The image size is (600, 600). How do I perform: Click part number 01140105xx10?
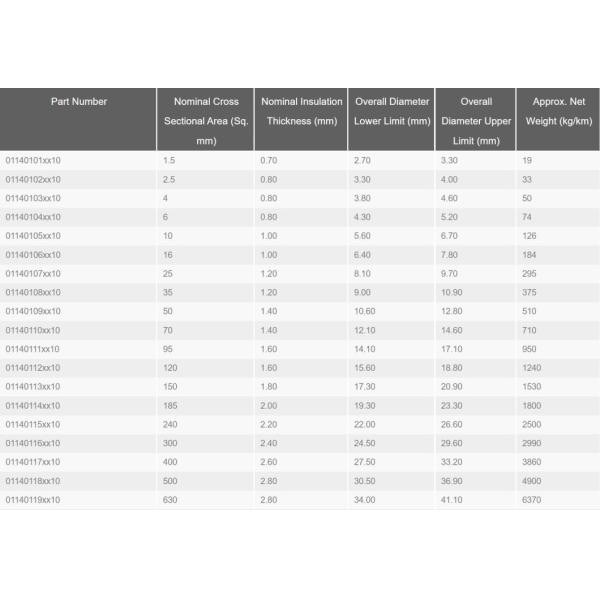coord(33,236)
